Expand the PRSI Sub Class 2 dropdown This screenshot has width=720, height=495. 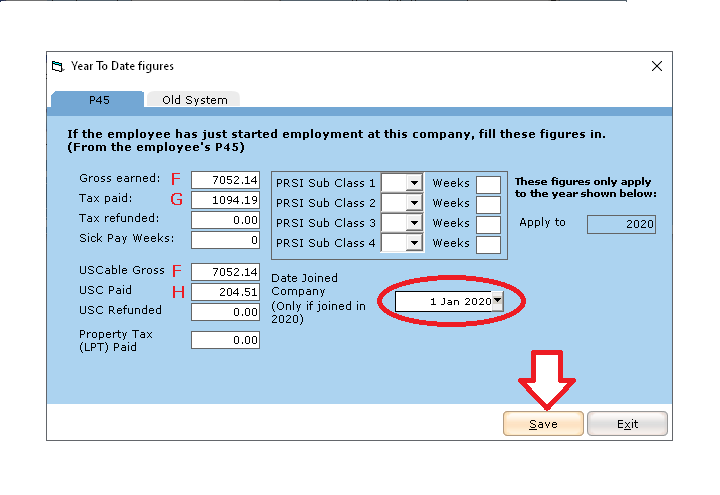coord(414,203)
